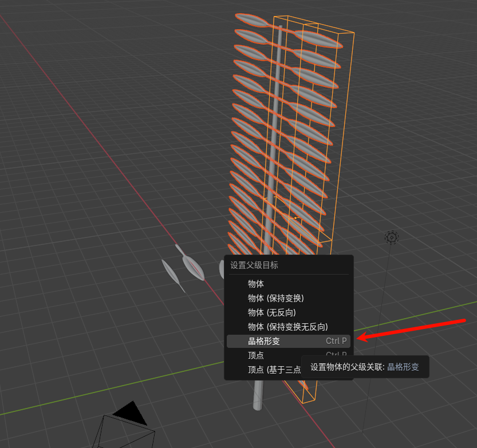Image resolution: width=477 pixels, height=448 pixels.
Task: Pick 物体 (保持变换) from the parent menu
Action: click(x=275, y=298)
